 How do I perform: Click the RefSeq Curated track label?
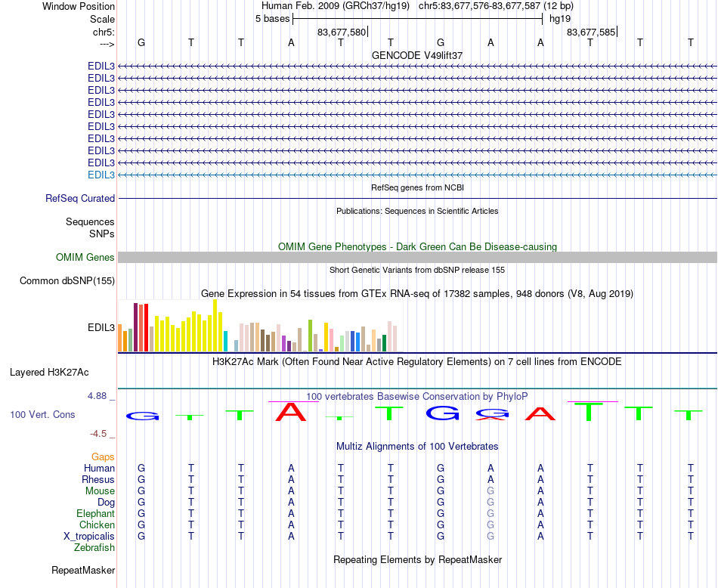click(x=80, y=198)
